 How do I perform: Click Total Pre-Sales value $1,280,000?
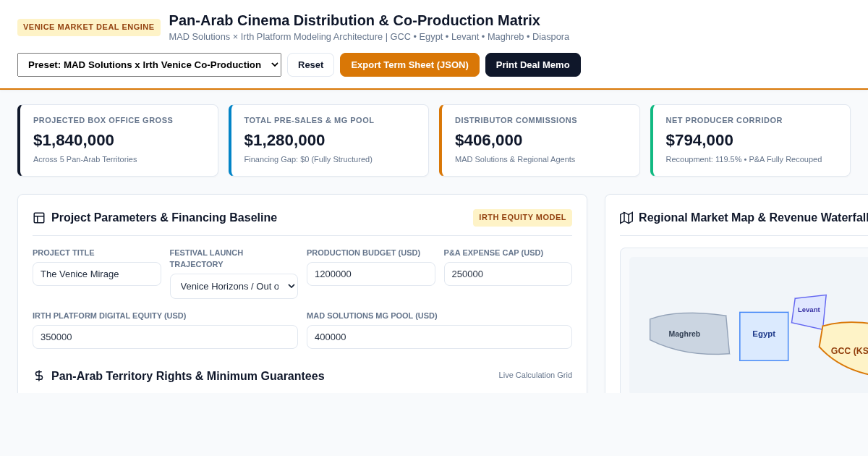(284, 140)
